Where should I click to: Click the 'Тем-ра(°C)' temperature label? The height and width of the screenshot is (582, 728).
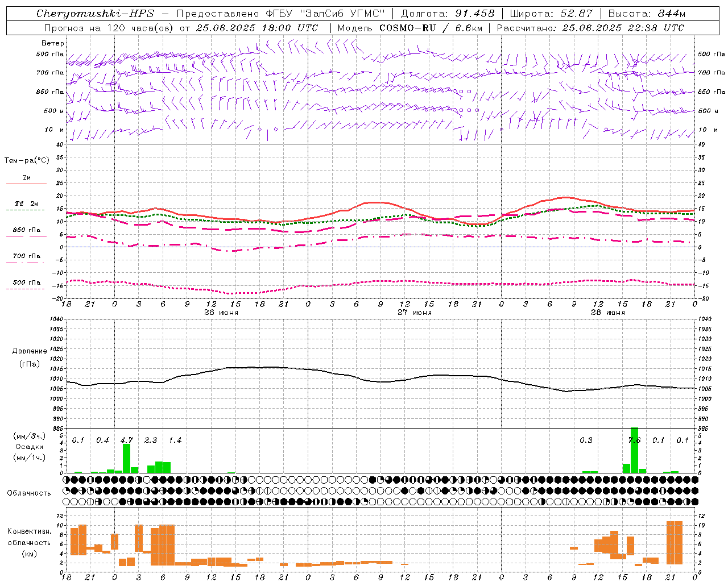click(27, 161)
